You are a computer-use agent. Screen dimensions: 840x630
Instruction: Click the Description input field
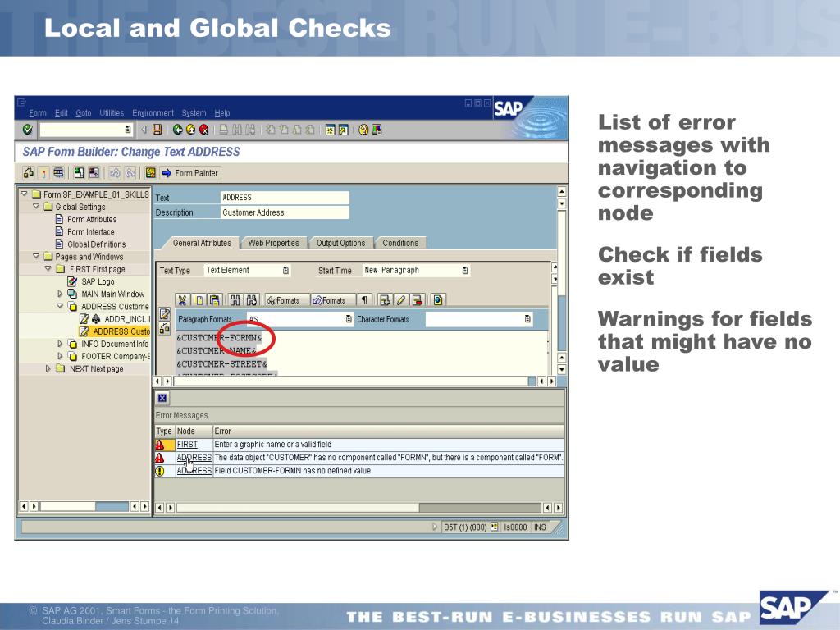pos(285,212)
